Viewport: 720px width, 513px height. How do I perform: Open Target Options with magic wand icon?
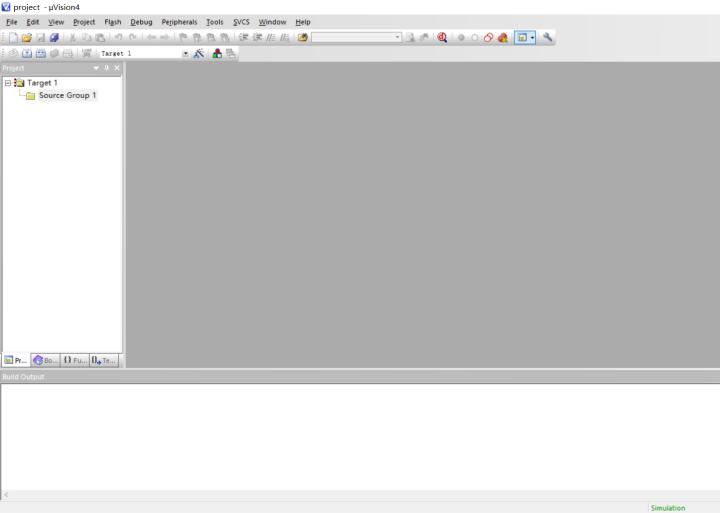pos(198,53)
